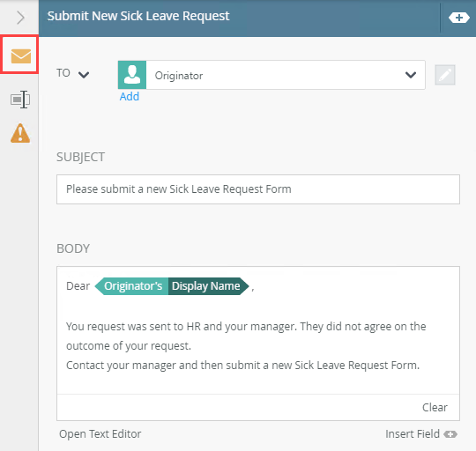
Task: Open Text Editor for the body
Action: (x=100, y=434)
